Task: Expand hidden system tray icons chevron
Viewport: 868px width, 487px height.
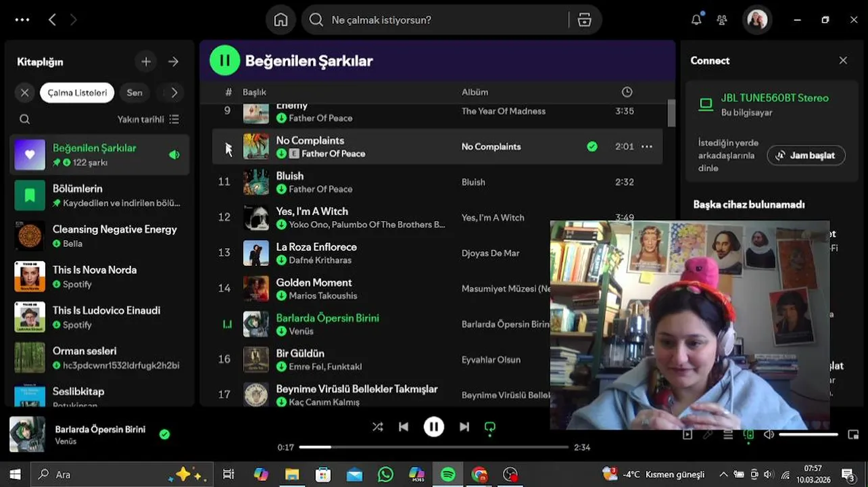Action: coord(723,474)
